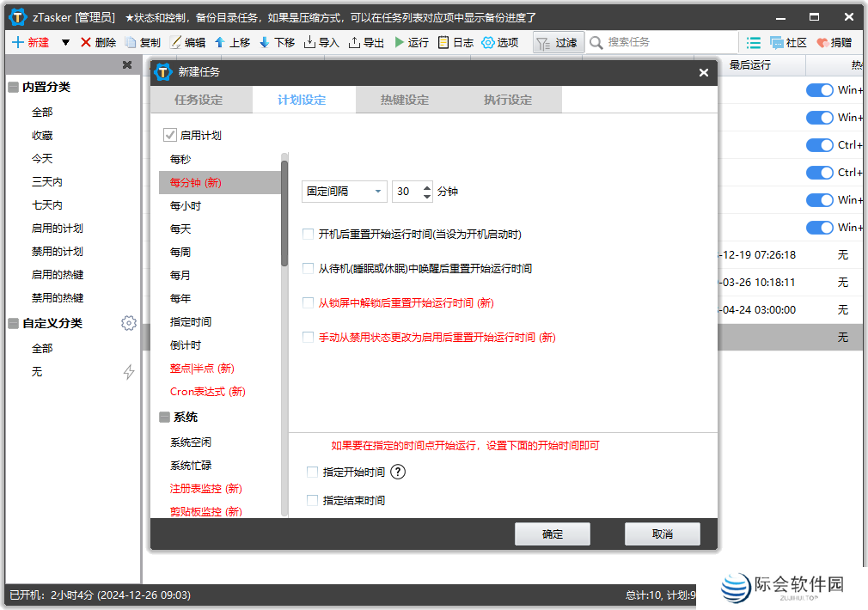Expand the 新建 button dropdown arrow
This screenshot has height=610, width=868.
tap(65, 41)
